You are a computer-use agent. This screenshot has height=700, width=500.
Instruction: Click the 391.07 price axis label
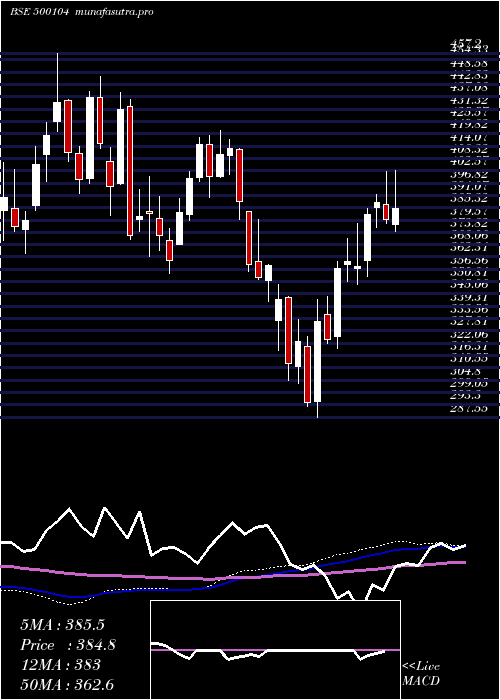pos(469,188)
